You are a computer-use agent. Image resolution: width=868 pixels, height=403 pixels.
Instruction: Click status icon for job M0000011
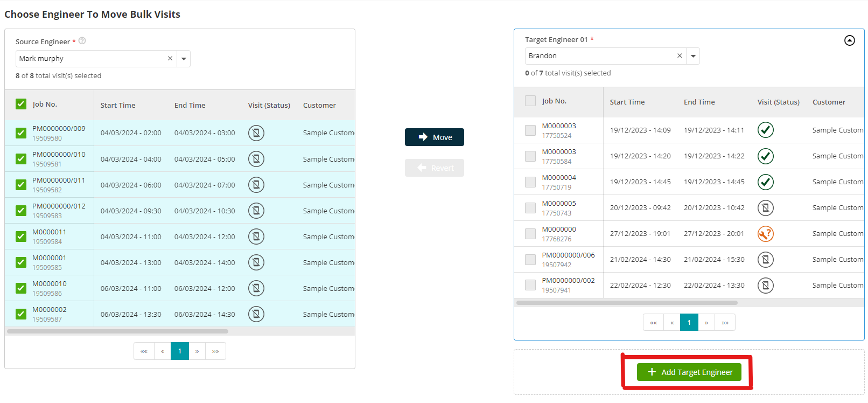point(256,236)
